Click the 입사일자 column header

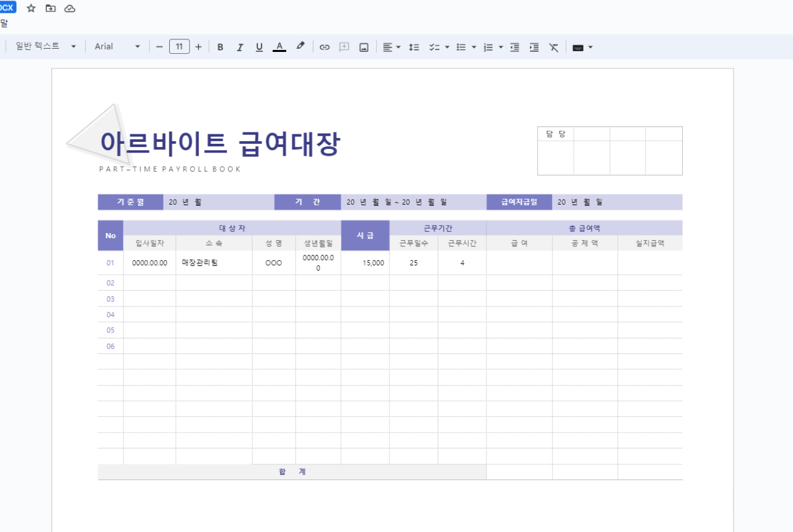(x=149, y=243)
